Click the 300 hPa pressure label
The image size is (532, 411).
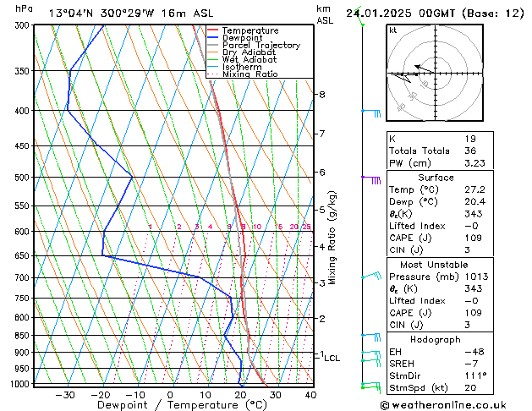point(24,25)
